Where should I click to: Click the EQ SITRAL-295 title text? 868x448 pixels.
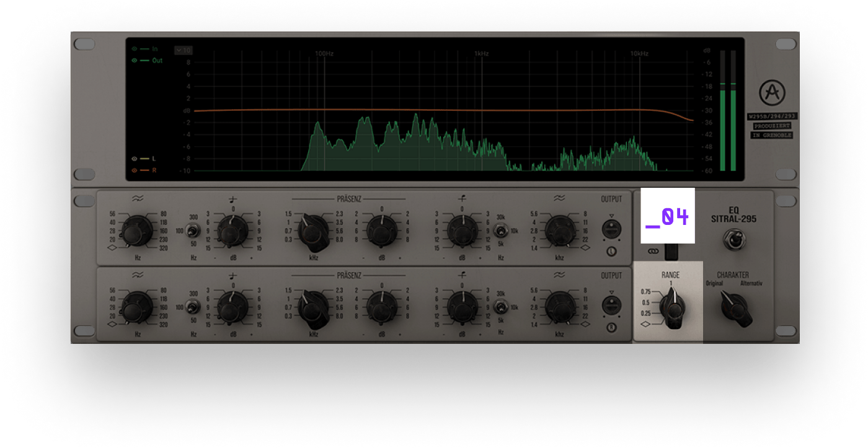pyautogui.click(x=733, y=214)
